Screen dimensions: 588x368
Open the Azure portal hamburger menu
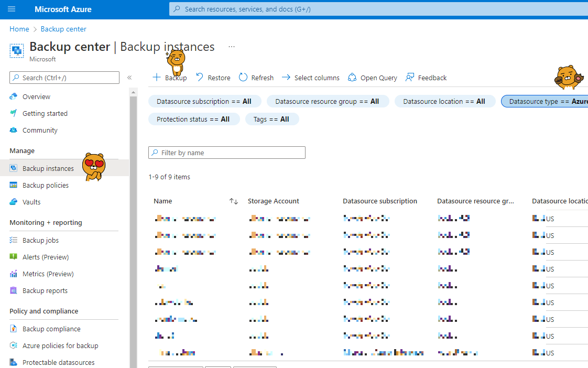coord(12,9)
